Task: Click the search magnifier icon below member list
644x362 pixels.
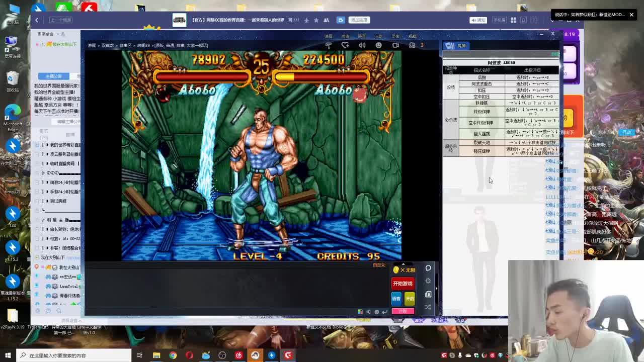Action: (59, 311)
